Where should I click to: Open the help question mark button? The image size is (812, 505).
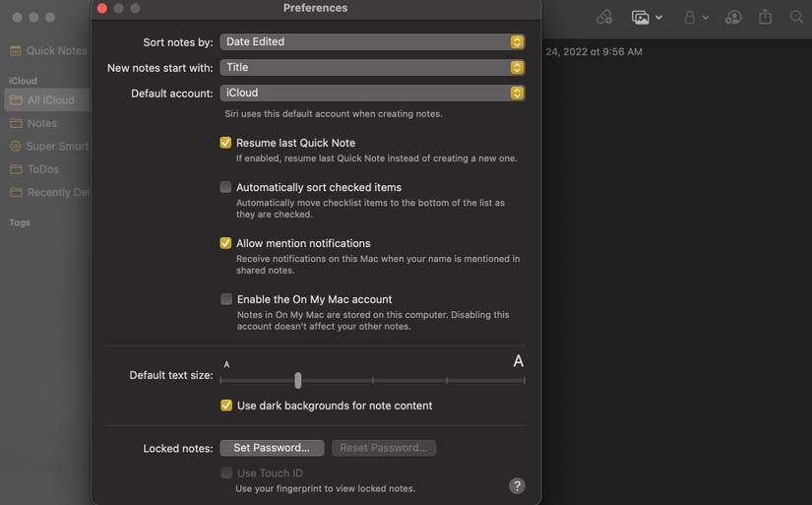click(x=517, y=486)
